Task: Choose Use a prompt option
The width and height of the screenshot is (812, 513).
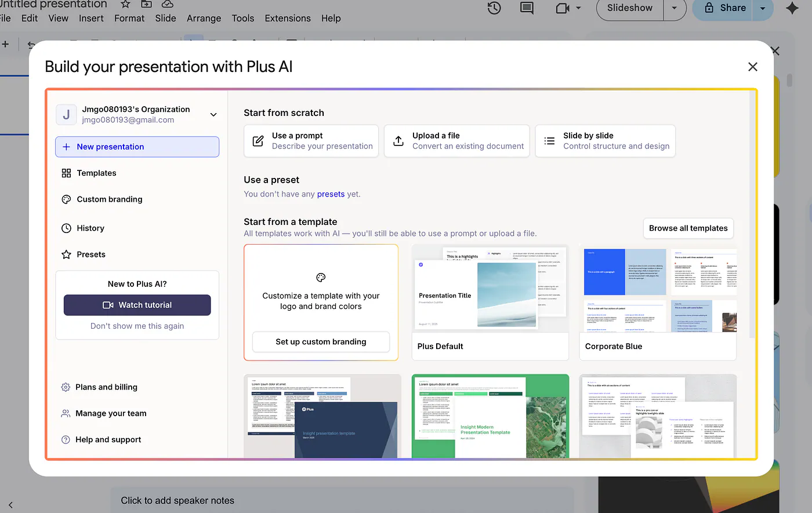Action: (x=311, y=141)
